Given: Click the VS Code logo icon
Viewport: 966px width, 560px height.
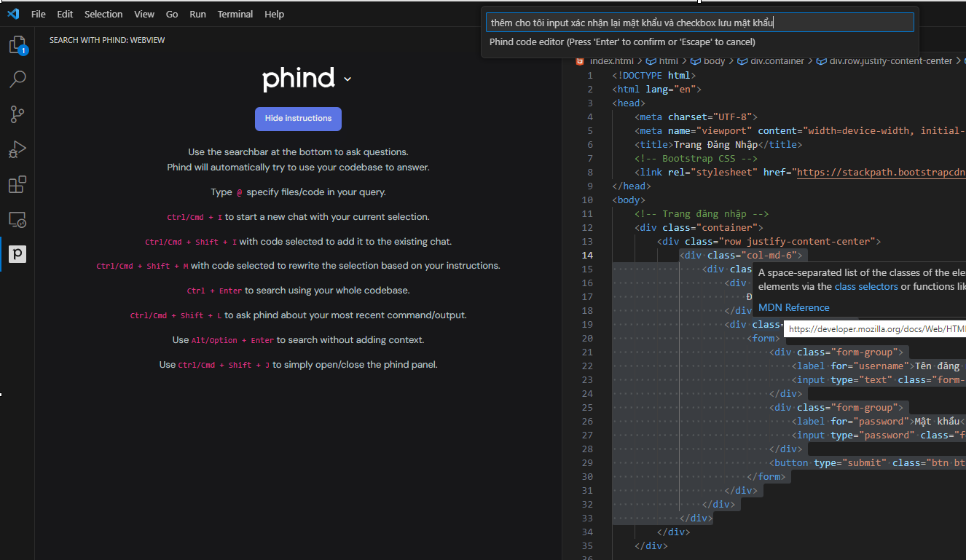Looking at the screenshot, I should coord(13,14).
